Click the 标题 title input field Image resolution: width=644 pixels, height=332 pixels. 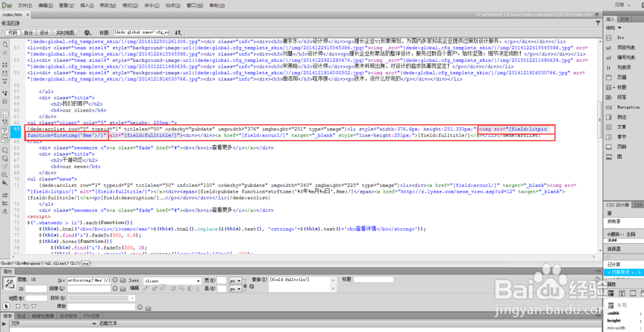tap(141, 32)
